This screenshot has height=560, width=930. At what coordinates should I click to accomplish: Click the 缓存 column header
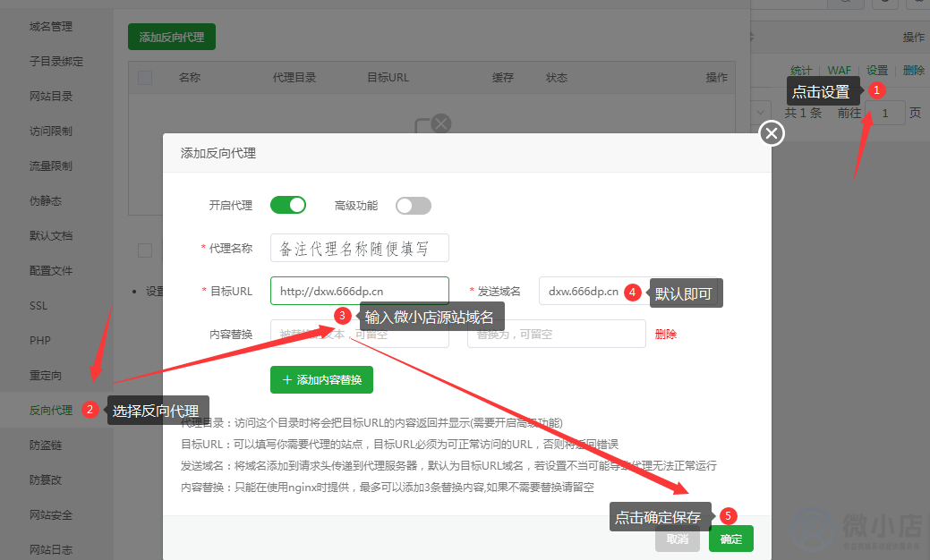pyautogui.click(x=503, y=78)
